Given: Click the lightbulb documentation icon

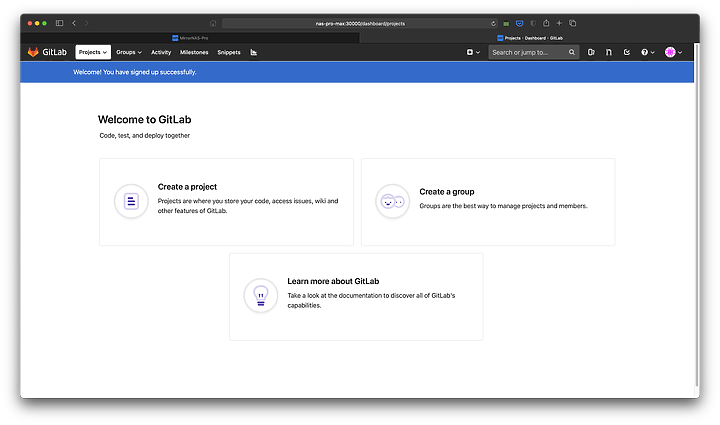Looking at the screenshot, I should pyautogui.click(x=261, y=296).
